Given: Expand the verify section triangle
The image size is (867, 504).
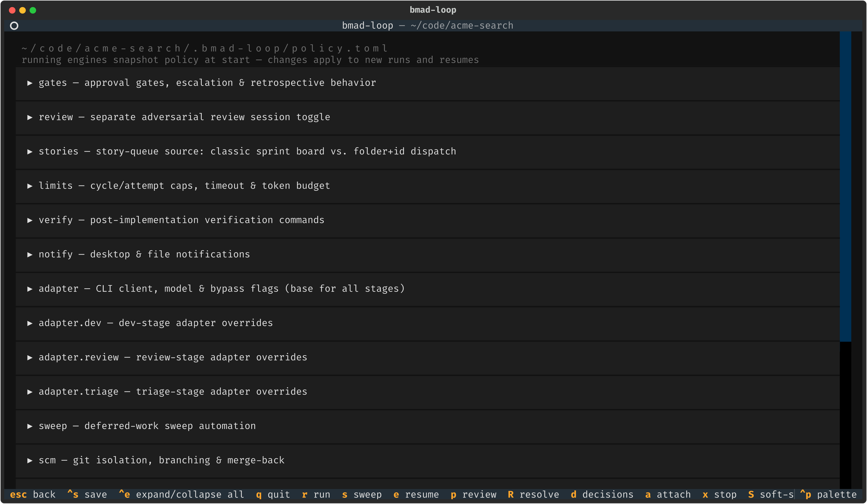Looking at the screenshot, I should (x=30, y=220).
